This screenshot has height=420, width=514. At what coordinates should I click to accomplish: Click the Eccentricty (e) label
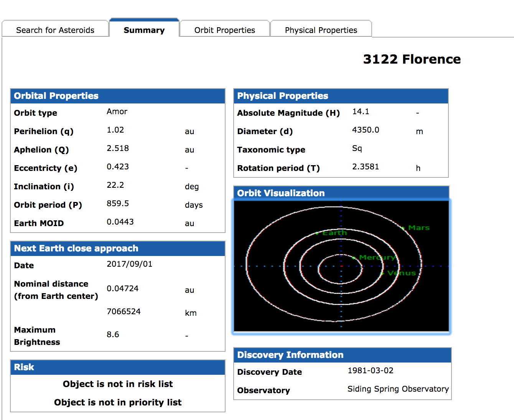coord(46,168)
